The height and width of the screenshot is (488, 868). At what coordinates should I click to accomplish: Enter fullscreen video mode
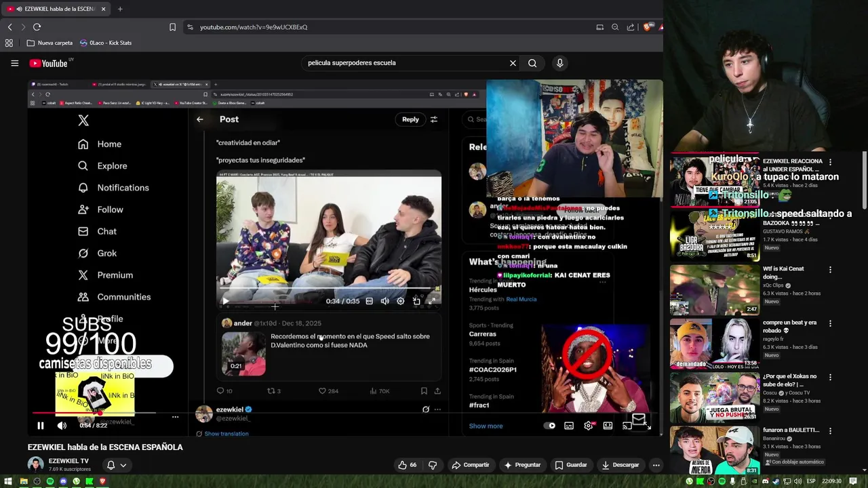pos(646,426)
